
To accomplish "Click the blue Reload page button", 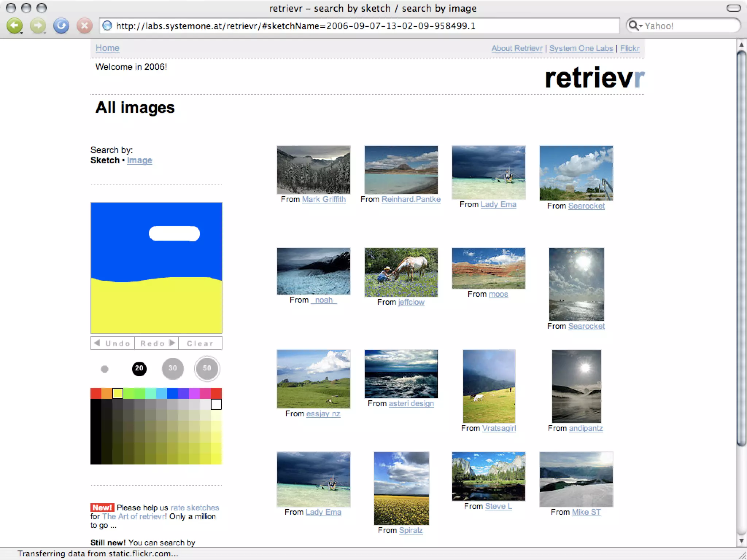I will tap(61, 26).
